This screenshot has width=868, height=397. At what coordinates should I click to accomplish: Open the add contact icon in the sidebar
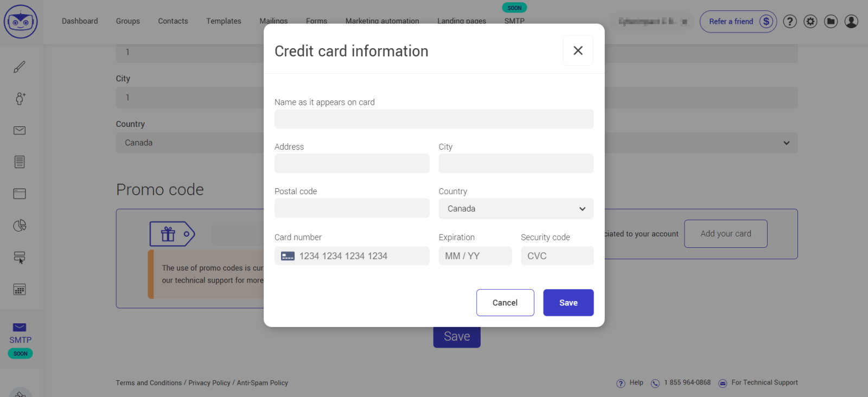[20, 99]
